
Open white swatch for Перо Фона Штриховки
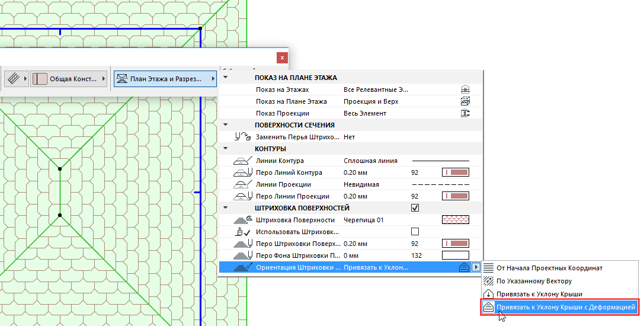[456, 255]
